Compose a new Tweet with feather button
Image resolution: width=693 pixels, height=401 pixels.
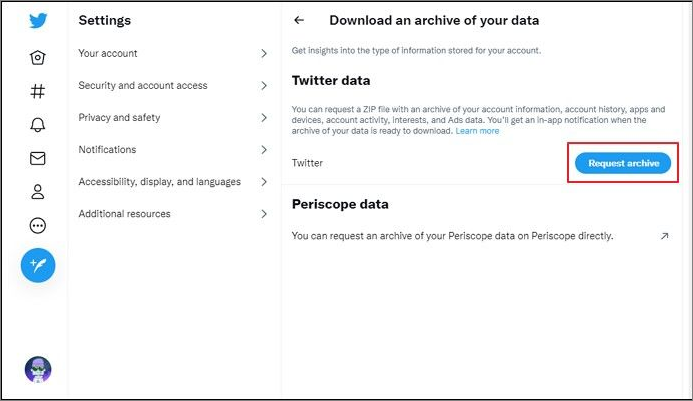coord(38,265)
